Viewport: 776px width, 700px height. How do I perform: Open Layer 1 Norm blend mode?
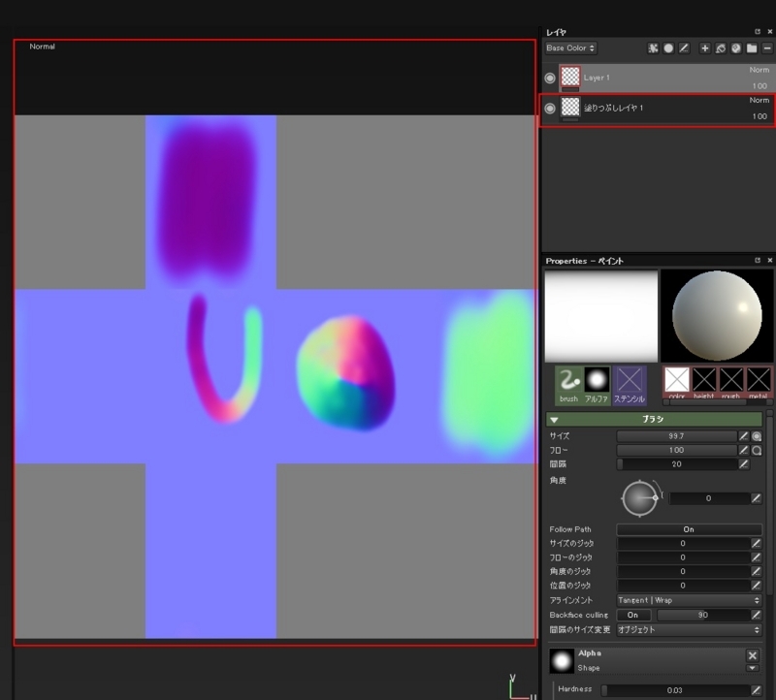coord(760,70)
